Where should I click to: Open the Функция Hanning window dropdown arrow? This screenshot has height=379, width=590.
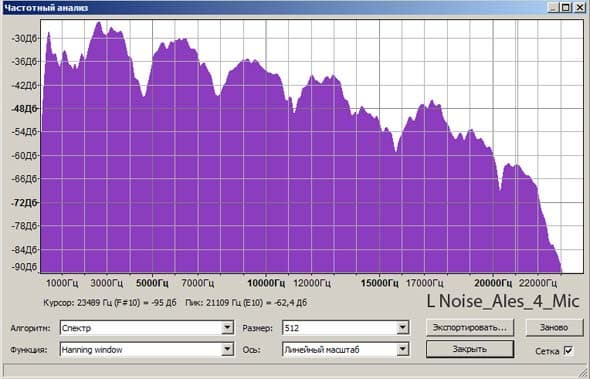pyautogui.click(x=227, y=350)
